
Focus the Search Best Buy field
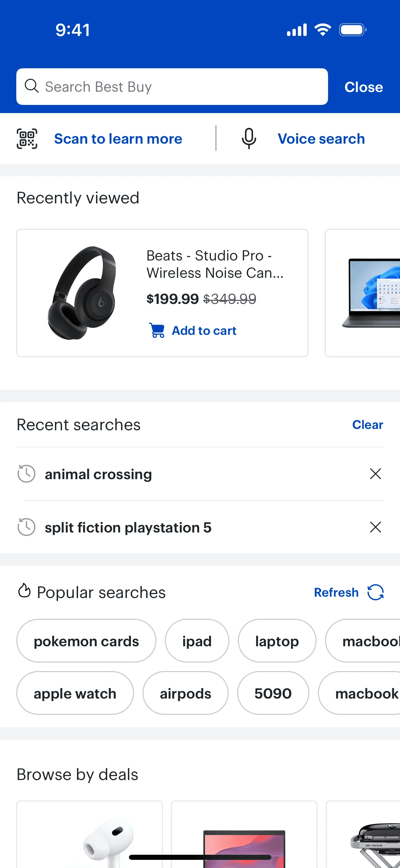click(x=172, y=87)
